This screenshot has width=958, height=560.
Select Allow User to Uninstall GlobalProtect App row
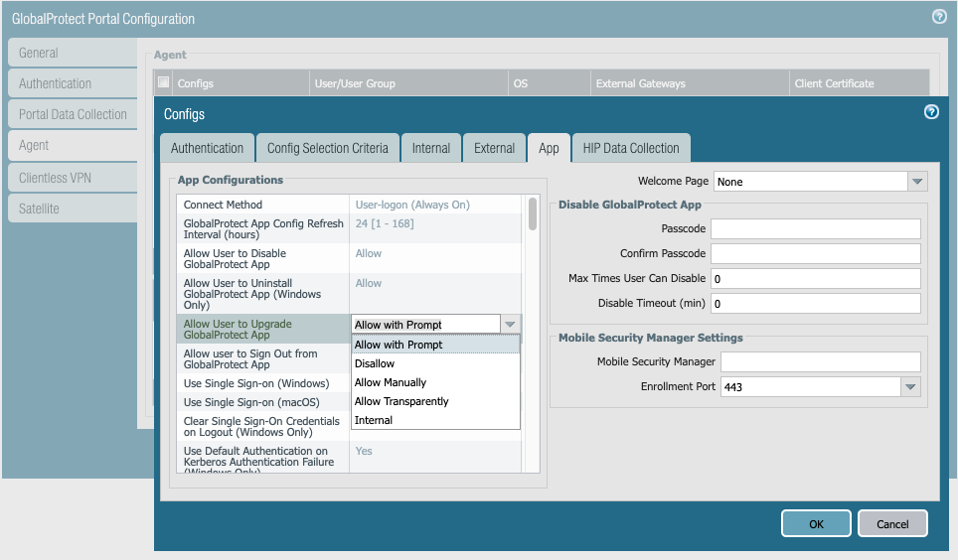point(350,294)
